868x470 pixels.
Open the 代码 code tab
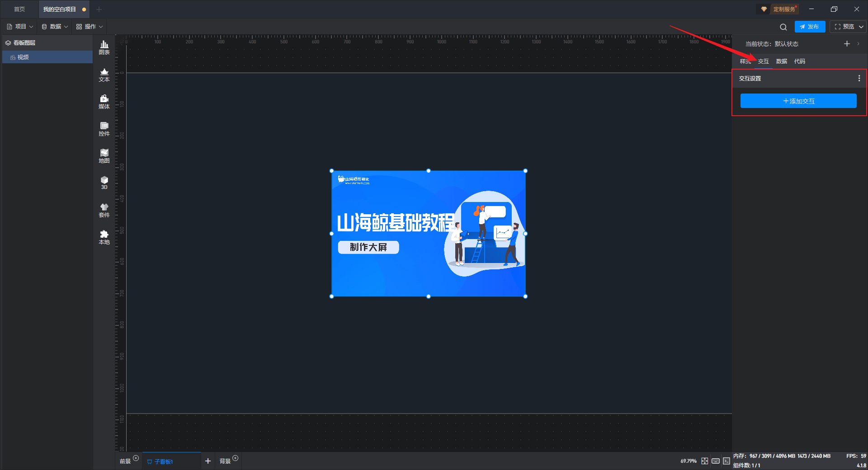(x=799, y=61)
